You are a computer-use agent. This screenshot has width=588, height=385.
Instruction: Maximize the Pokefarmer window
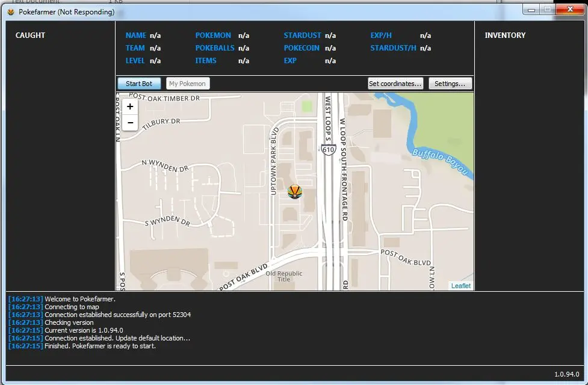[x=548, y=10]
